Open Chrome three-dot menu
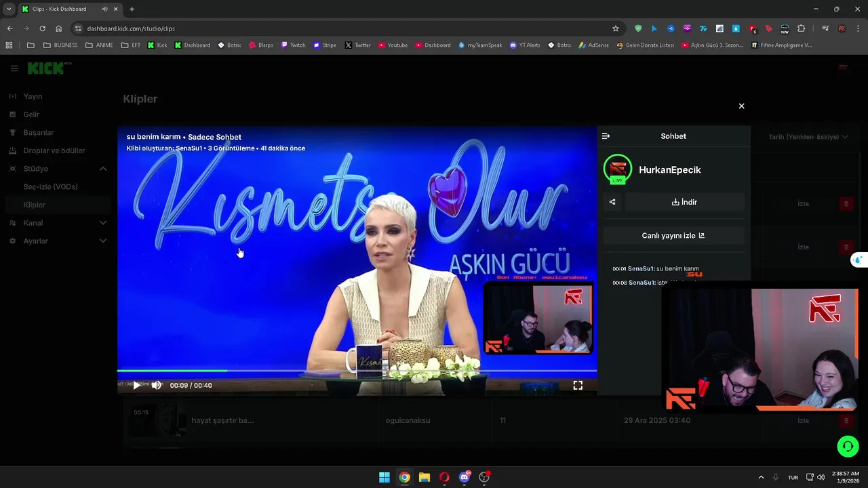 click(859, 28)
